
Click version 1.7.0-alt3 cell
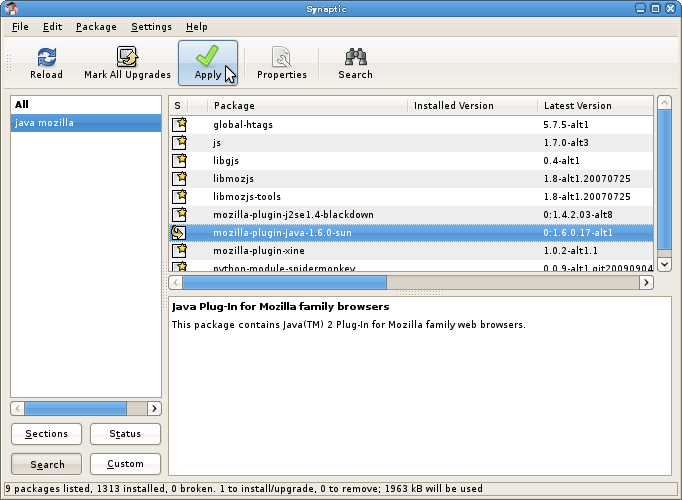point(565,143)
